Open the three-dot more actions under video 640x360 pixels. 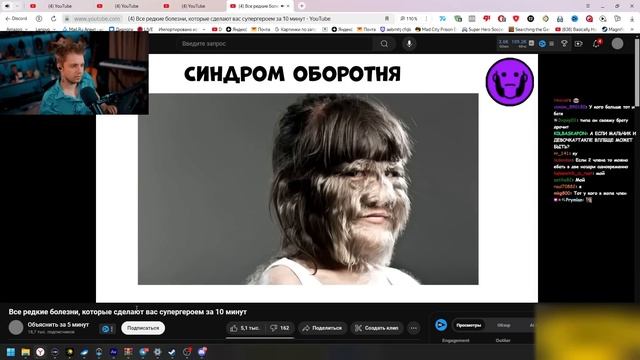(413, 328)
